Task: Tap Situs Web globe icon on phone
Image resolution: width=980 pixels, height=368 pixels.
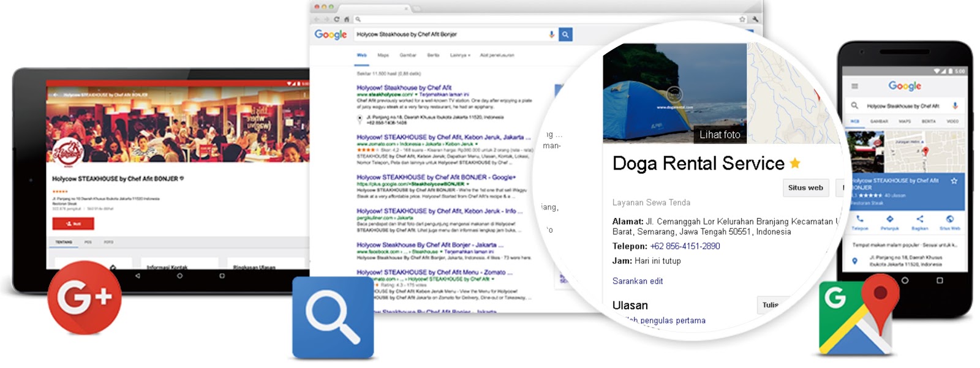Action: coord(949,219)
